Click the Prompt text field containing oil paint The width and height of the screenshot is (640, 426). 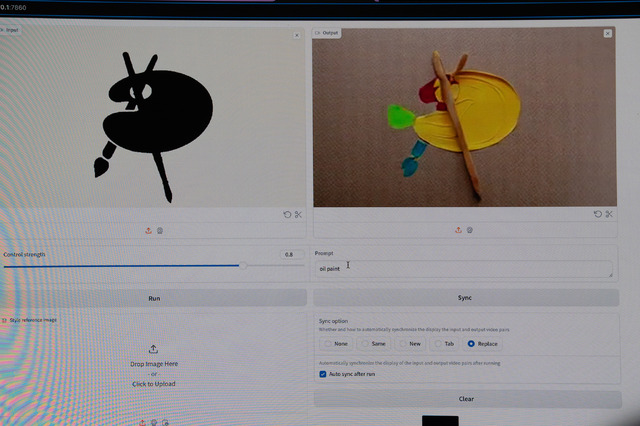click(x=464, y=269)
